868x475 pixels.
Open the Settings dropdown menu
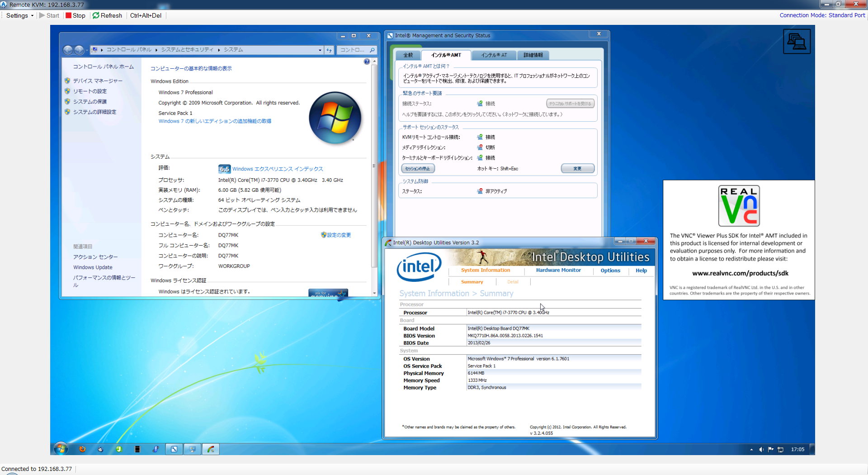(19, 15)
